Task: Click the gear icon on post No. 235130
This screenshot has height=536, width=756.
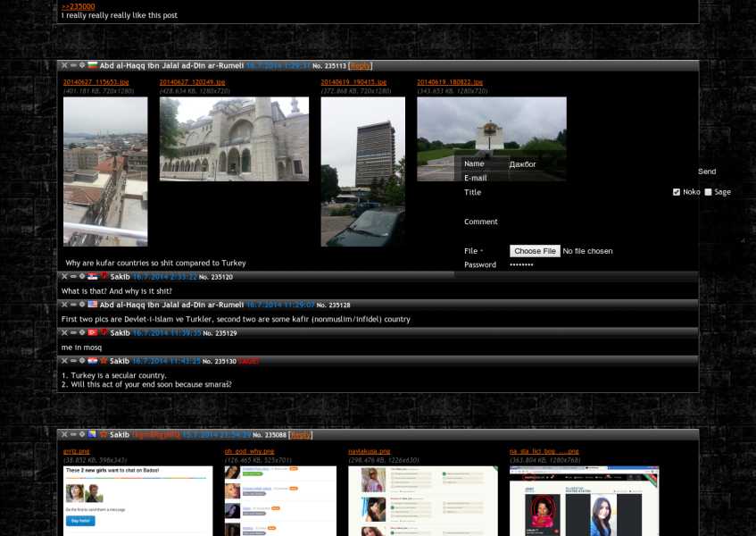Action: pos(82,360)
